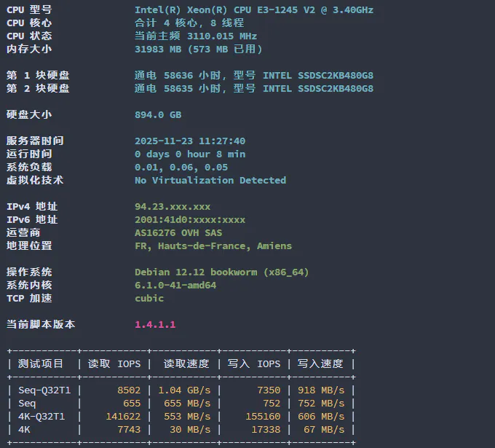
Task: Click the script version number 1.4.1.1
Action: 155,324
